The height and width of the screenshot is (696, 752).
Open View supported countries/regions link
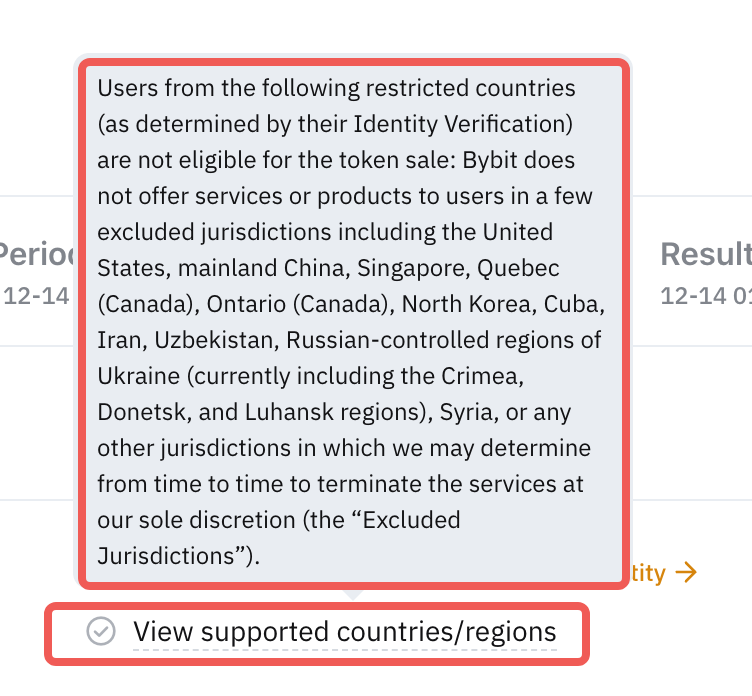point(344,632)
